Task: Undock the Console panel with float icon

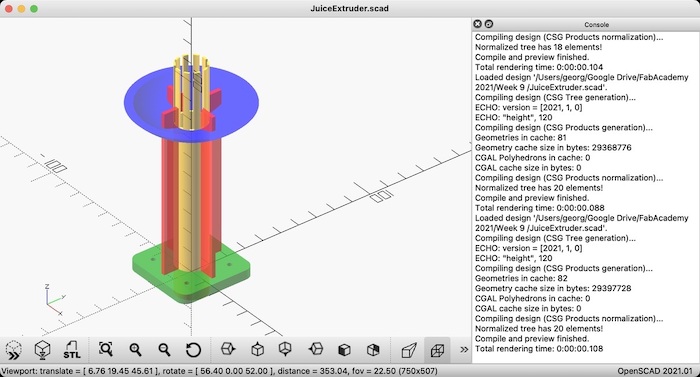Action: pos(489,24)
